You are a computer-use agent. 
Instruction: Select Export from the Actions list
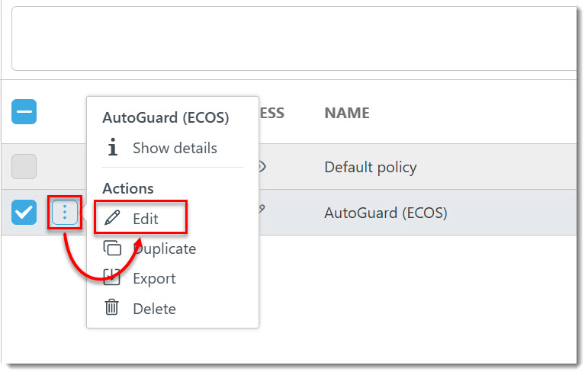click(154, 279)
